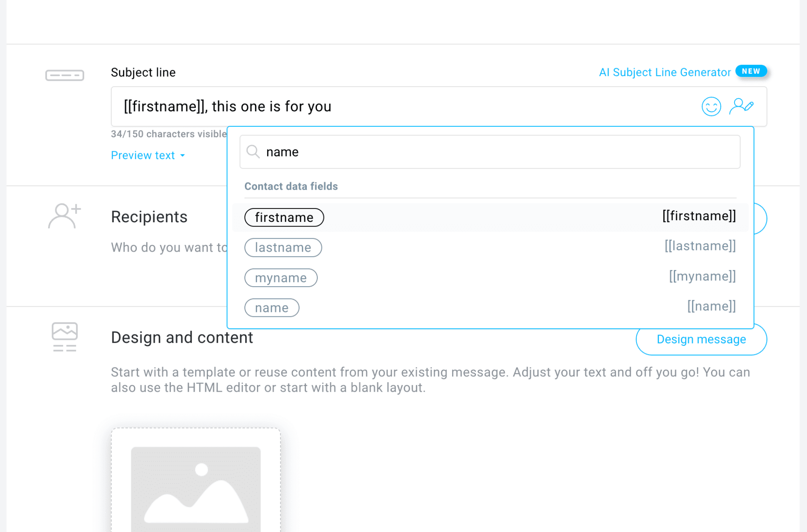Image resolution: width=807 pixels, height=532 pixels.
Task: Click the Design message button
Action: 701,339
